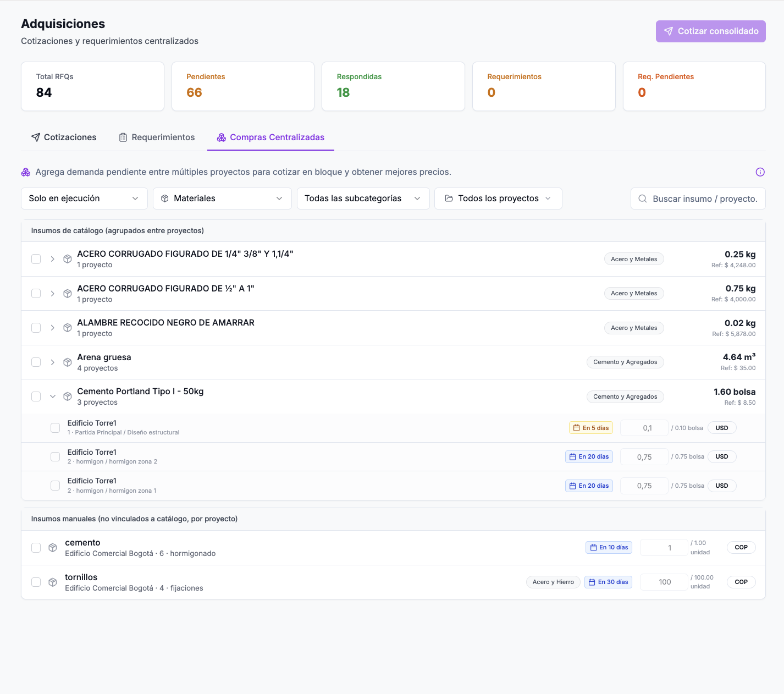Expand the Arena gruesa row
This screenshot has height=694, width=784.
coord(53,362)
